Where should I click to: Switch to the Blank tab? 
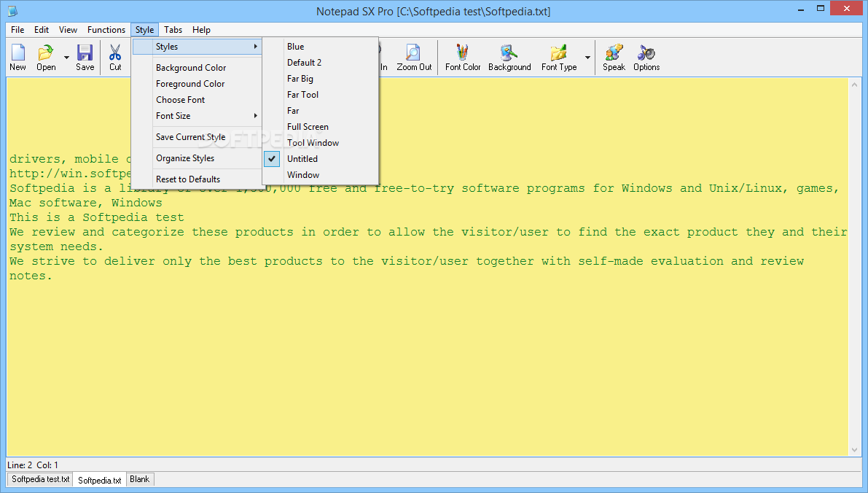pos(139,479)
